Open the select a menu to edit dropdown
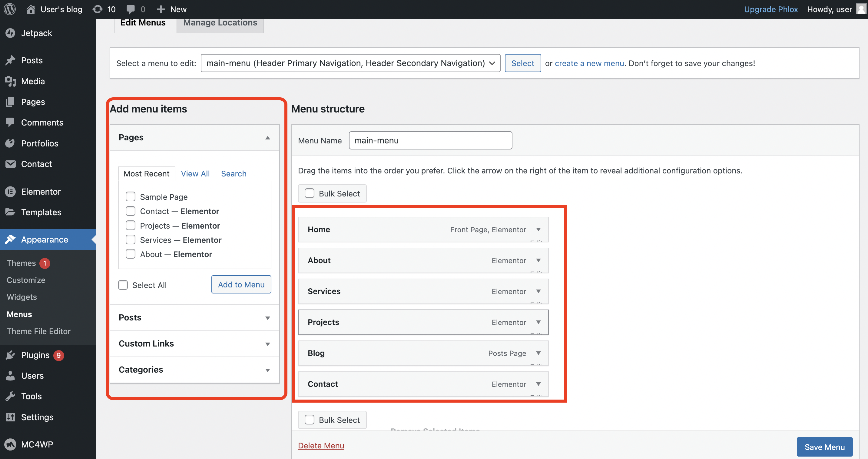 (x=350, y=63)
